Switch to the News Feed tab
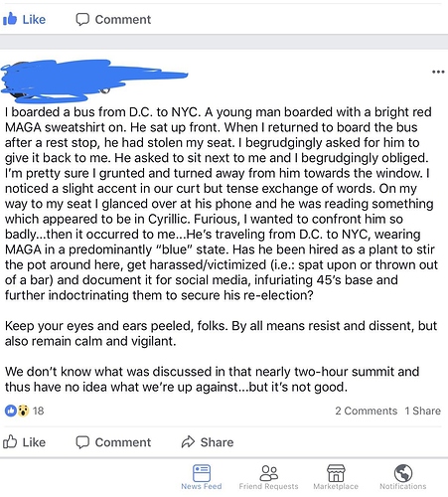448x497 pixels. point(202,477)
